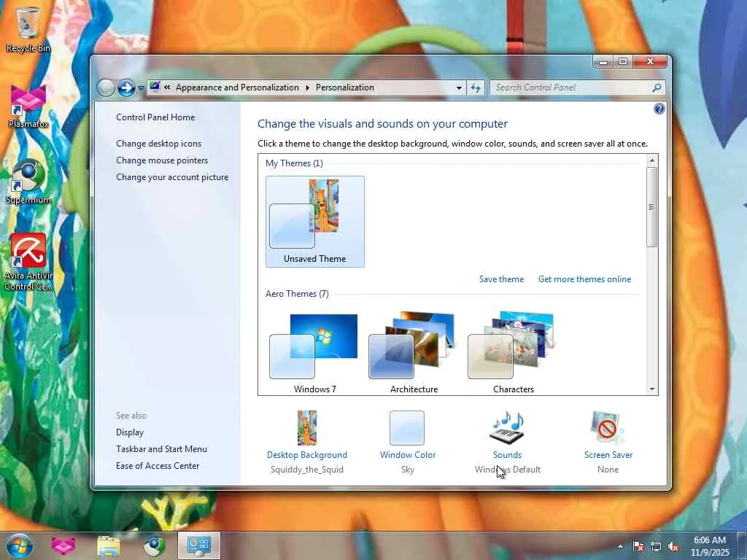
Task: Show hidden tray icons arrow
Action: [x=620, y=546]
